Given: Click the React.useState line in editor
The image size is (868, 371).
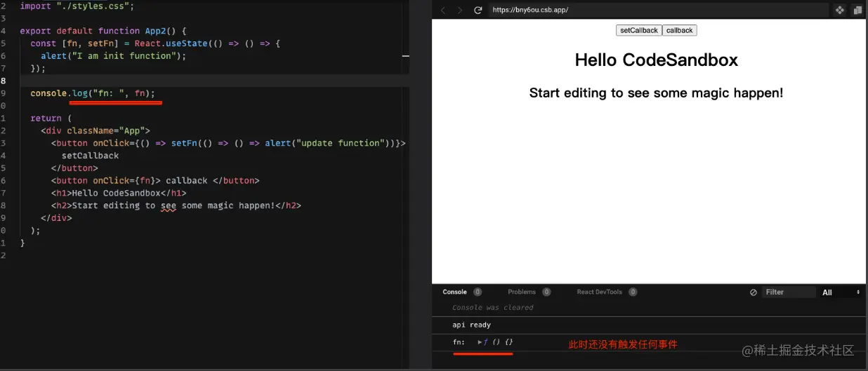Looking at the screenshot, I should click(155, 43).
